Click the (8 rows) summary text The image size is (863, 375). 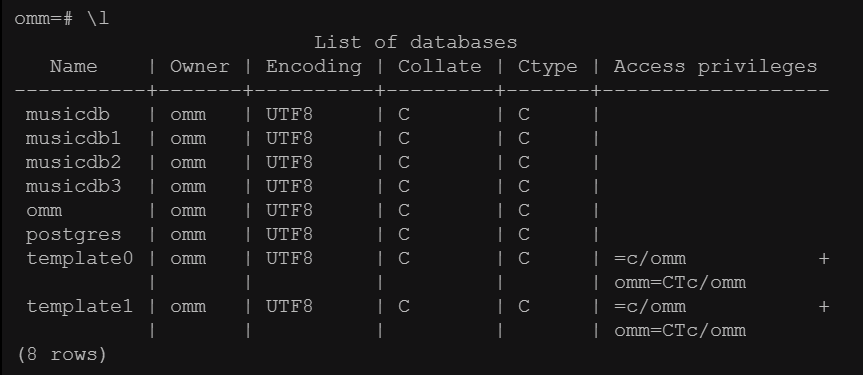point(62,355)
